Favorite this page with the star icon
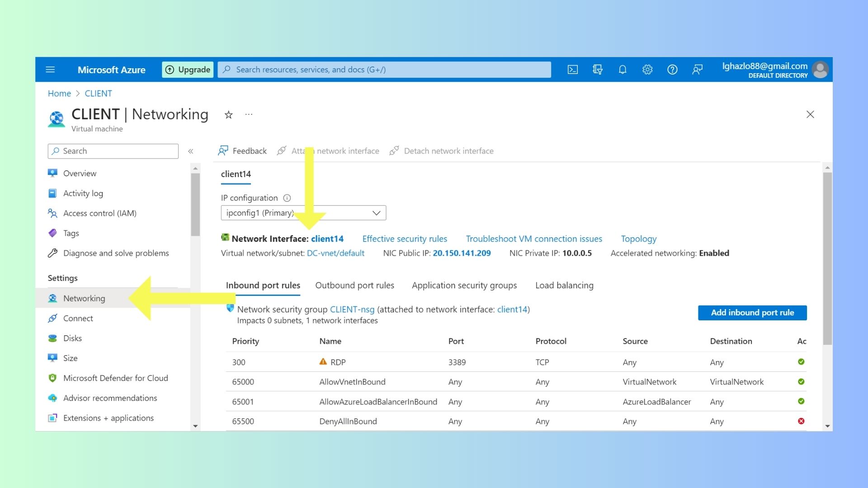868x488 pixels. click(228, 115)
